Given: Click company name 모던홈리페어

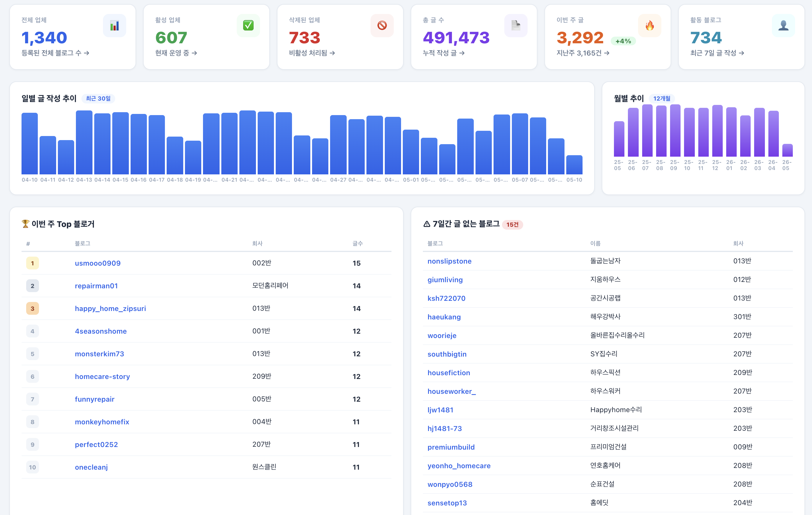Looking at the screenshot, I should pyautogui.click(x=270, y=285).
